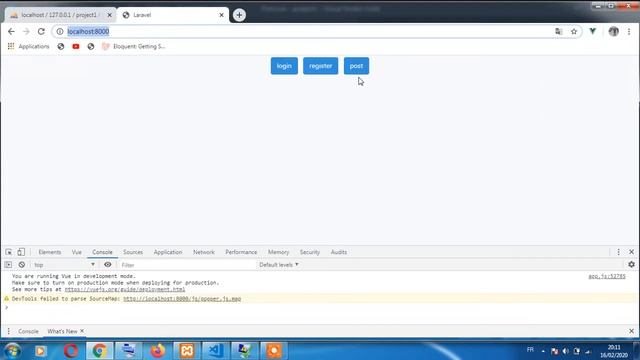The height and width of the screenshot is (360, 640).
Task: Switch to the Elements panel
Action: tap(50, 252)
